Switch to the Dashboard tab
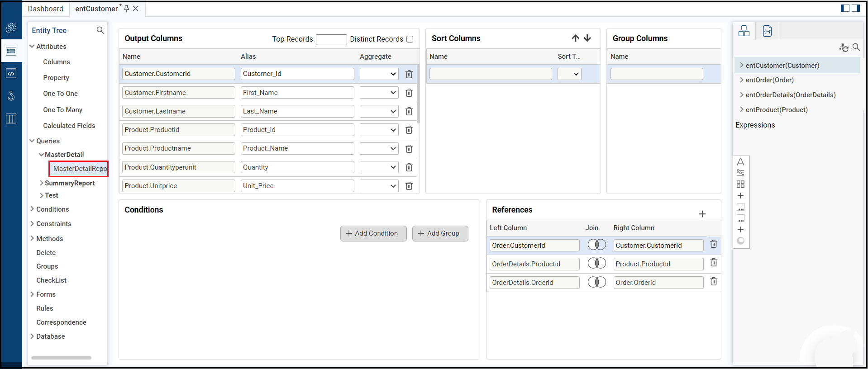This screenshot has height=369, width=868. [46, 9]
